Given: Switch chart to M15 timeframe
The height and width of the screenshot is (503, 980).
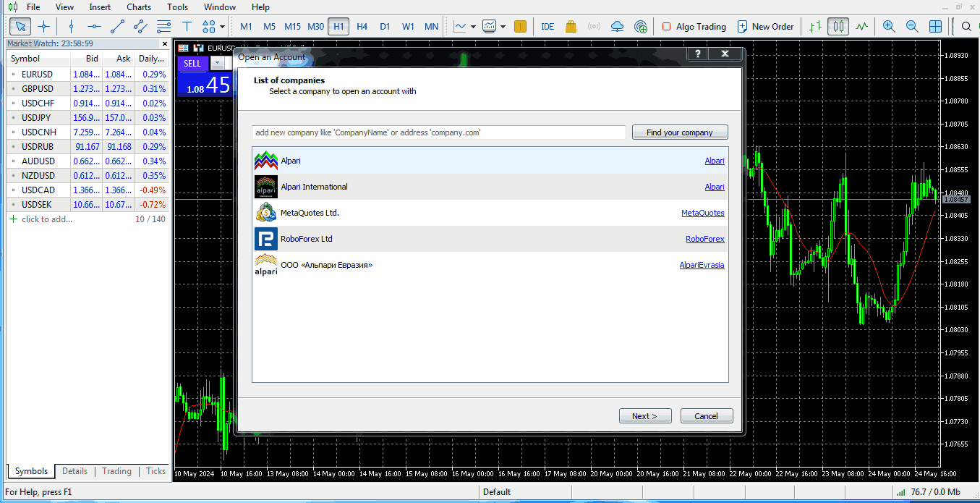Looking at the screenshot, I should (292, 27).
